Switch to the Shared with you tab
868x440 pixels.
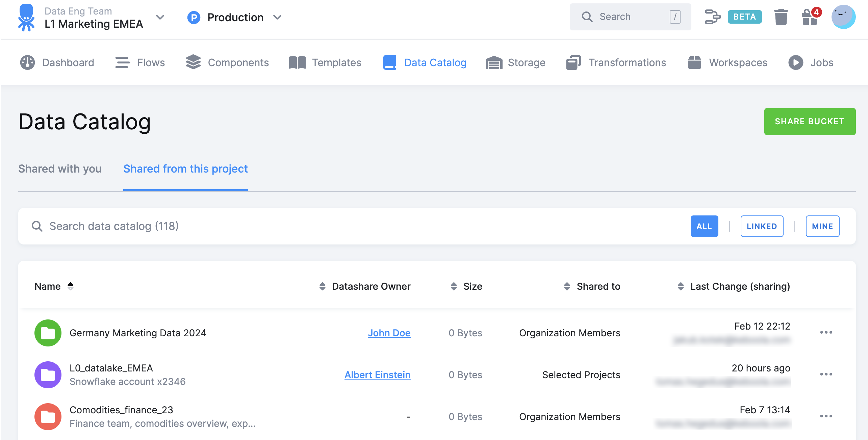coord(59,169)
